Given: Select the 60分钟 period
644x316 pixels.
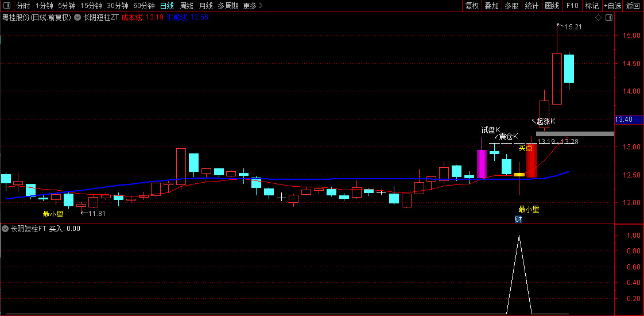Looking at the screenshot, I should [x=143, y=6].
